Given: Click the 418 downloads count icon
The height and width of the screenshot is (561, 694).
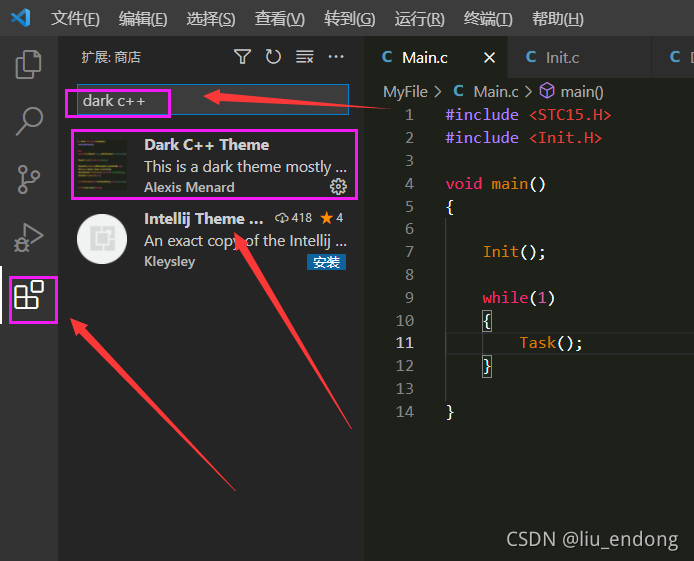Looking at the screenshot, I should pos(282,218).
